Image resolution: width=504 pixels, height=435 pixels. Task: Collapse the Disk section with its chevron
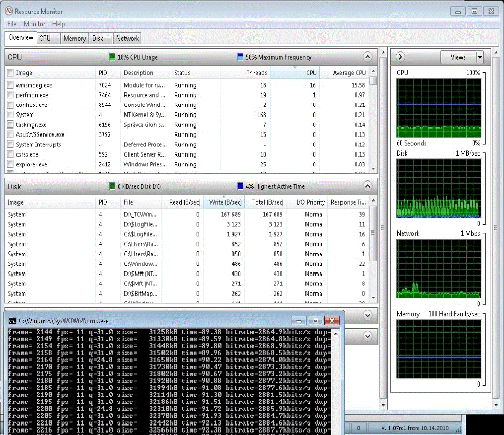[x=367, y=186]
